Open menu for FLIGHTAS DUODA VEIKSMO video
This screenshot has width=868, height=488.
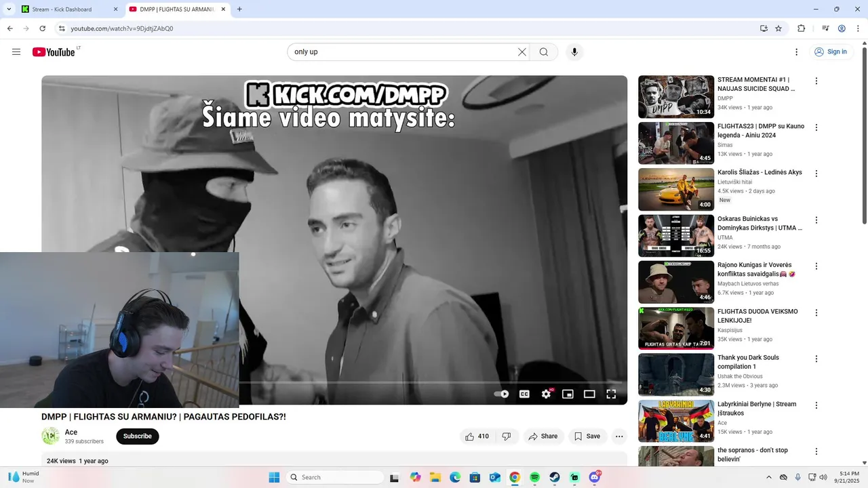click(x=816, y=313)
